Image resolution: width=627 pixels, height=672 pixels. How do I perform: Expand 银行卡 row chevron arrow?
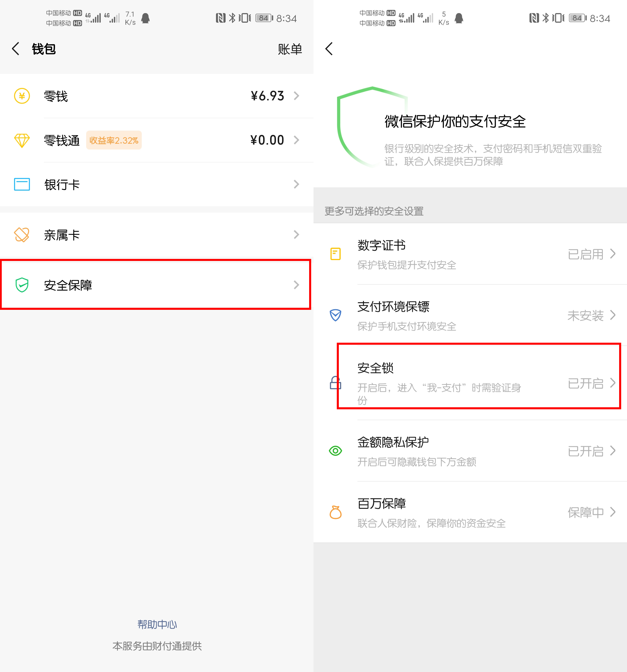(x=296, y=184)
